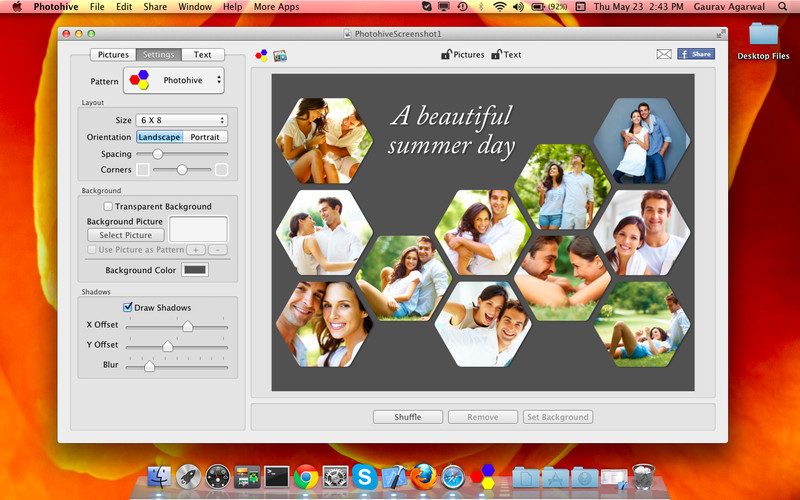The width and height of the screenshot is (800, 500).
Task: Open the Trash in the Dock
Action: (x=643, y=477)
